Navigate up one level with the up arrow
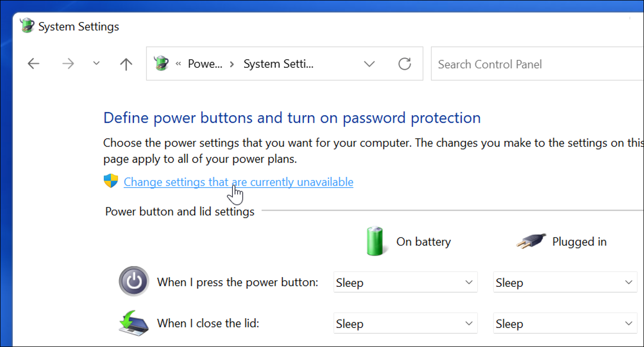 tap(125, 63)
